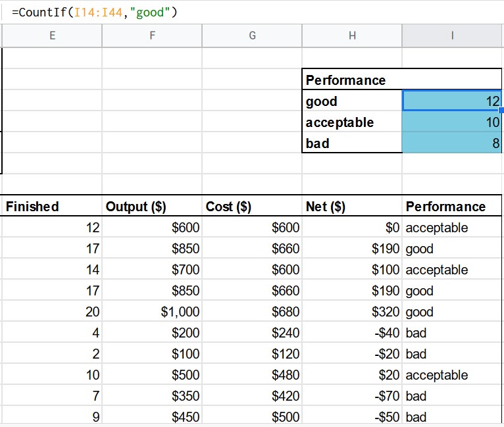
Task: Select column I header
Action: click(452, 36)
